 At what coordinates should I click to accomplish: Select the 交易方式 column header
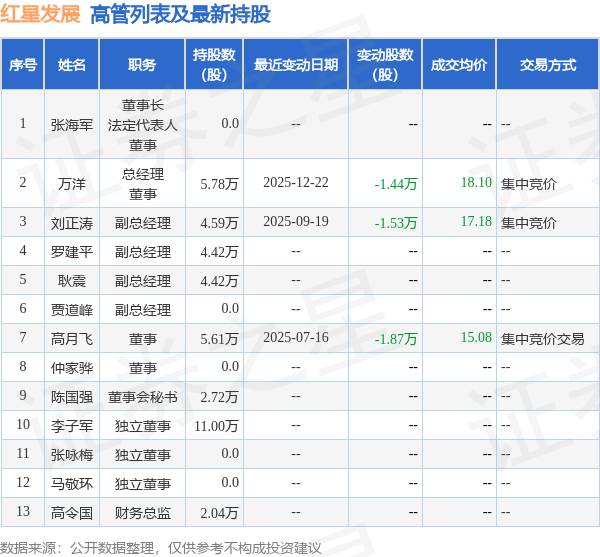pos(548,64)
